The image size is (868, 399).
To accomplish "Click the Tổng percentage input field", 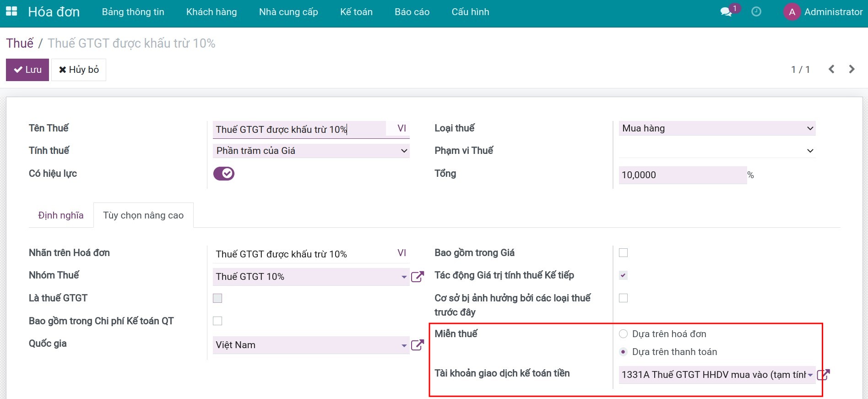I will tap(682, 175).
